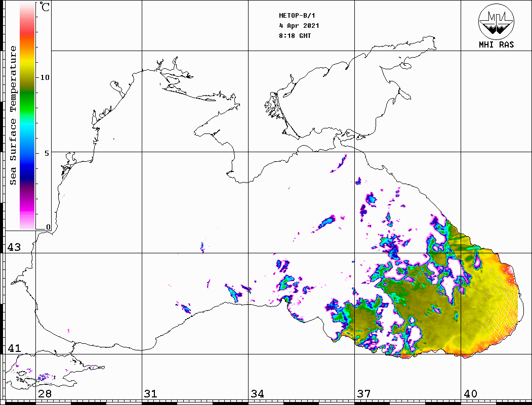The width and height of the screenshot is (532, 405).
Task: Click longitude label 37
Action: [x=364, y=393]
